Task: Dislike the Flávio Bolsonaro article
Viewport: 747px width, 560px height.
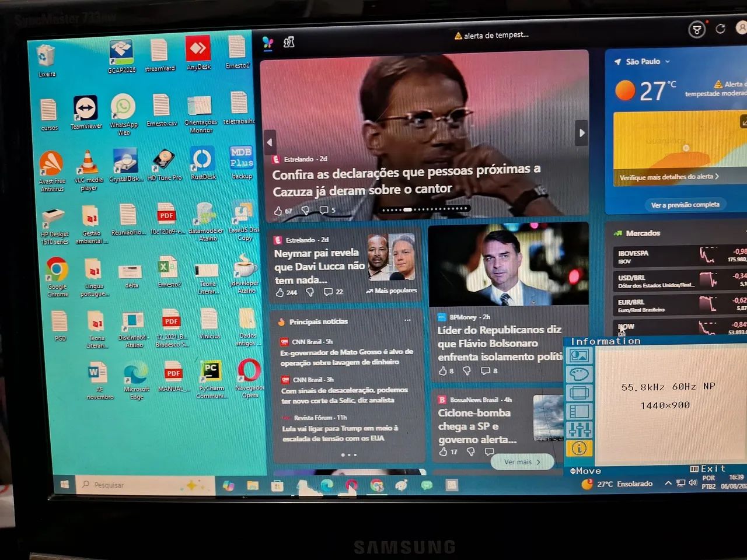Action: 466,370
